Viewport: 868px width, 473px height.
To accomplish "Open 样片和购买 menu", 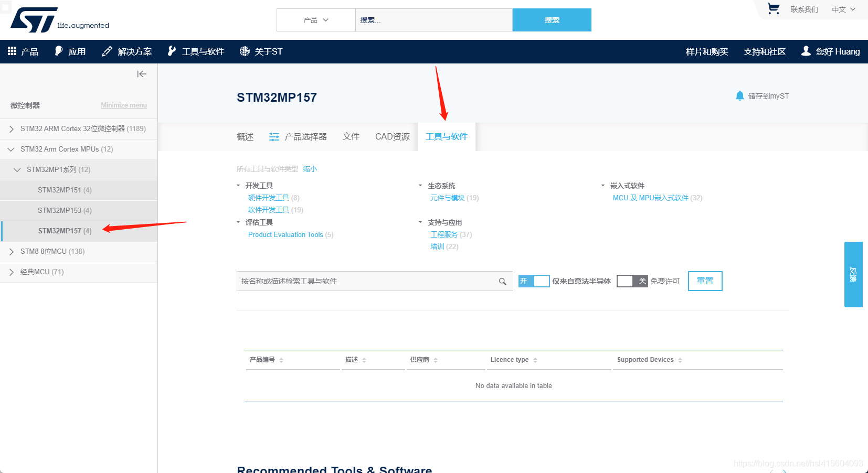I will tap(707, 51).
